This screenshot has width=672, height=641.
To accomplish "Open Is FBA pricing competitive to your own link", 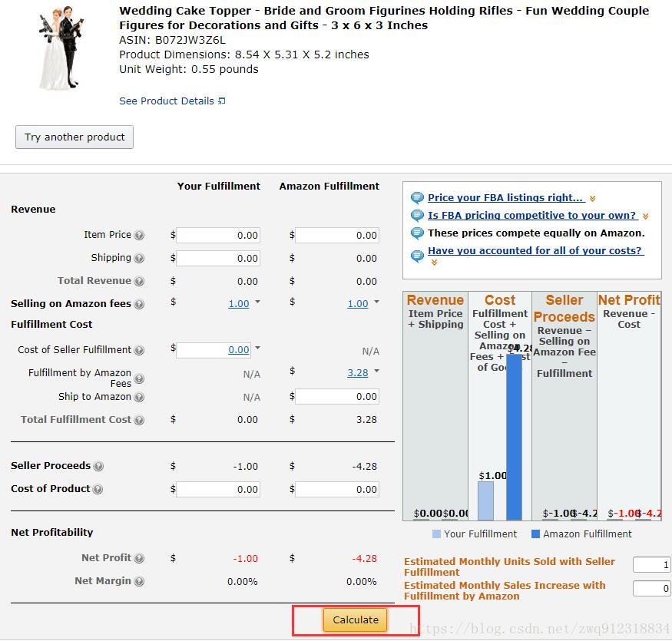I will (533, 215).
